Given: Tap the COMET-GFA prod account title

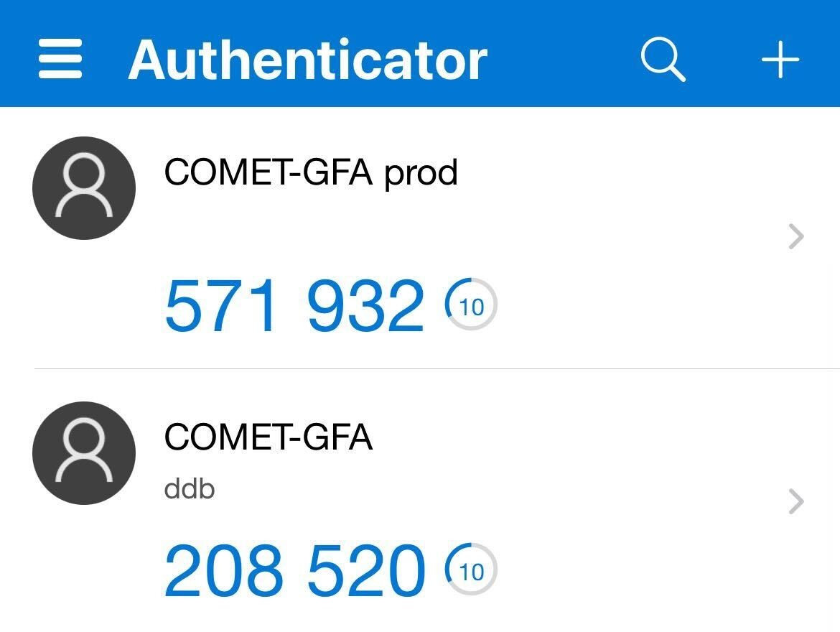Looking at the screenshot, I should tap(312, 172).
